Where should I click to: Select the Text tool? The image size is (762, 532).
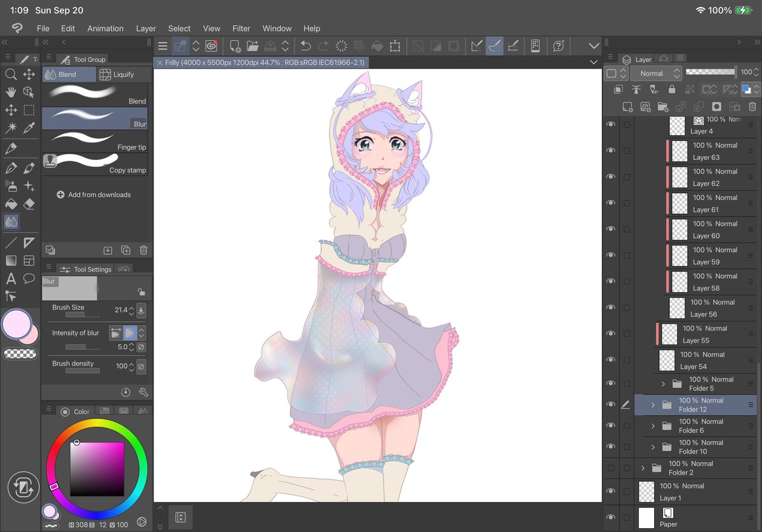tap(11, 278)
